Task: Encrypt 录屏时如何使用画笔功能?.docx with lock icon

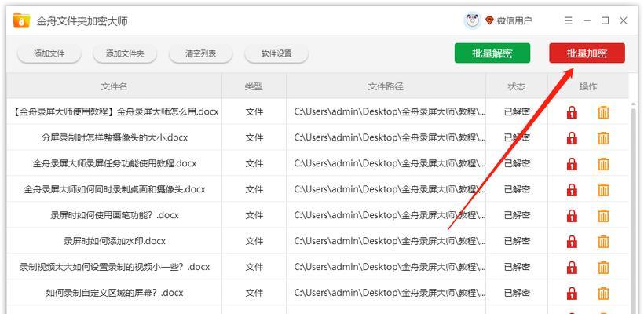Action: (572, 216)
